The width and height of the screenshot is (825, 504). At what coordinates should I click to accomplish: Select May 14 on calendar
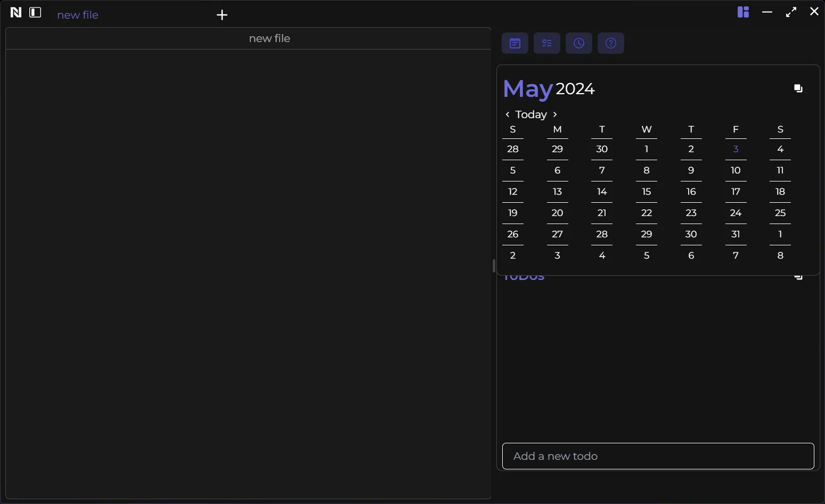point(602,192)
